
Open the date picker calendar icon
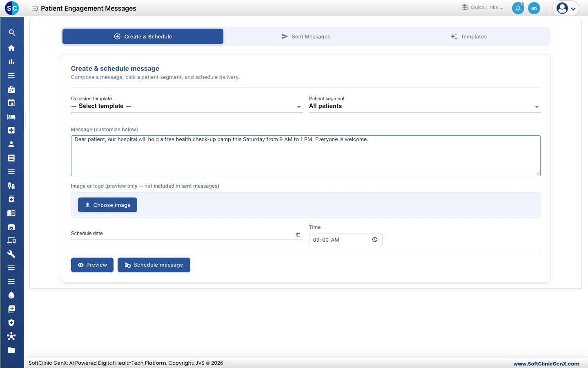pos(298,234)
